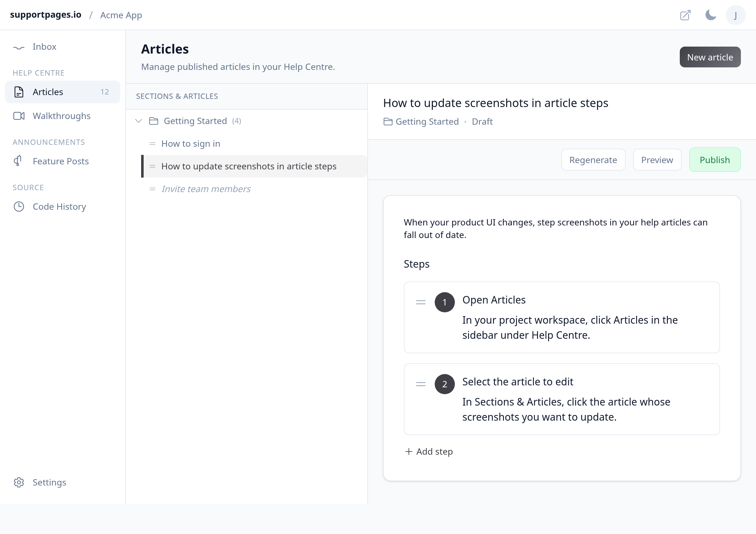Image resolution: width=756 pixels, height=534 pixels.
Task: Grab the drag handle for the selected screenshots article
Action: 152,166
